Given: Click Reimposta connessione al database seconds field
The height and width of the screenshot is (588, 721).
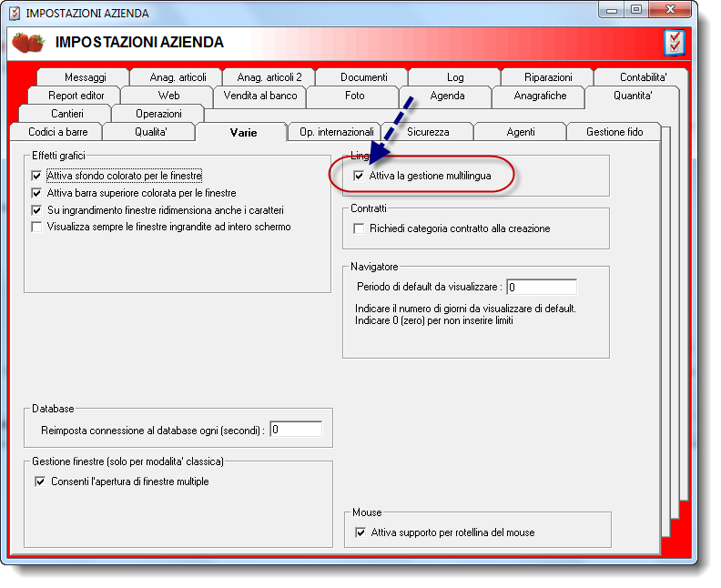Looking at the screenshot, I should coord(296,430).
